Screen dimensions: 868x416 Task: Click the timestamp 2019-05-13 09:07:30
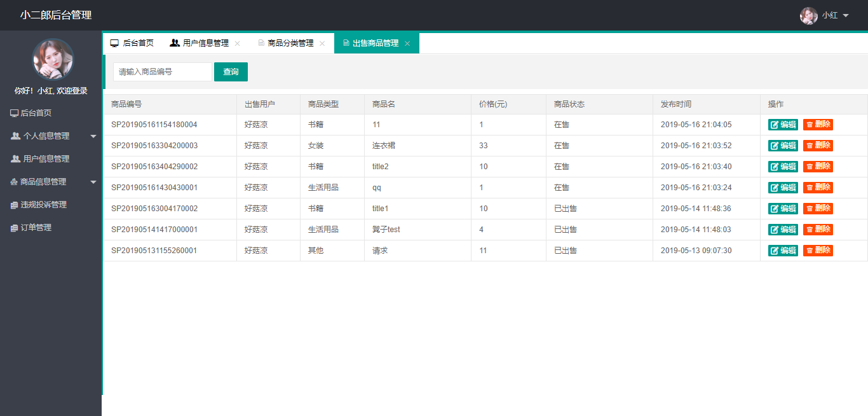(x=696, y=251)
